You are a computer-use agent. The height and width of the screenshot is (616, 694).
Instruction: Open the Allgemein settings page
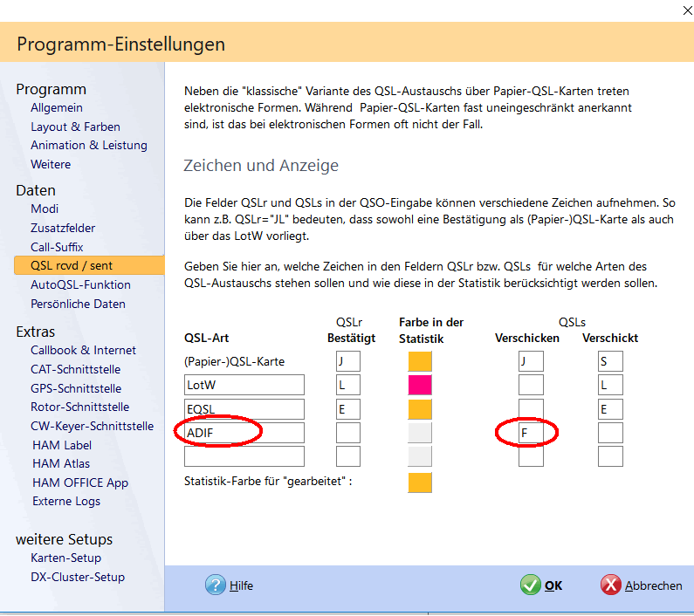57,107
